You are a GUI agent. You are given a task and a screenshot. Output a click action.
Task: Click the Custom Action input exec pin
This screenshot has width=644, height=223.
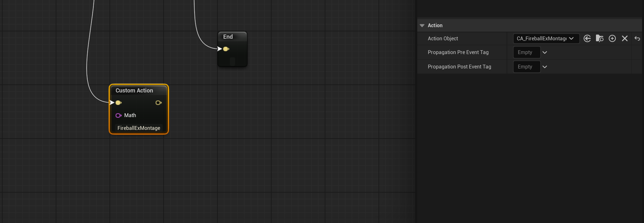pyautogui.click(x=118, y=103)
